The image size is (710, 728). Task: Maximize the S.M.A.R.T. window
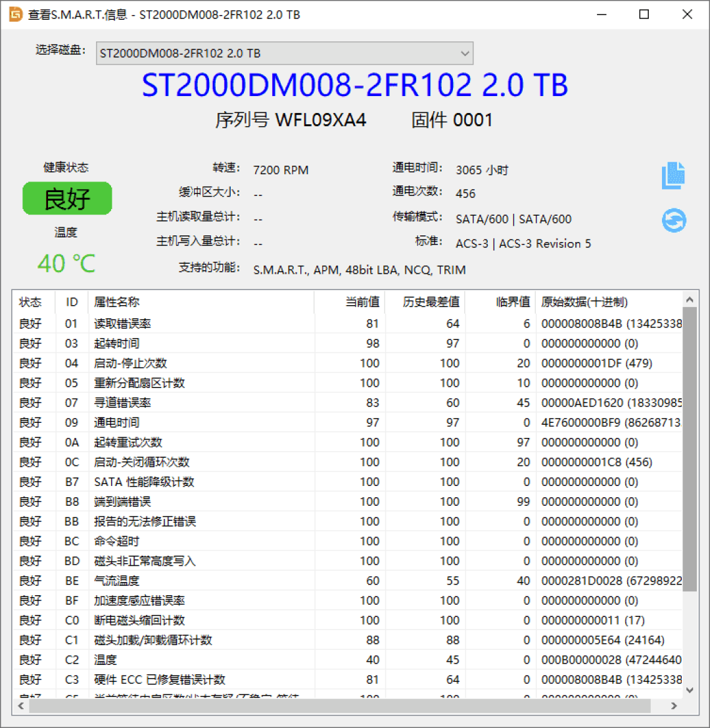tap(644, 14)
